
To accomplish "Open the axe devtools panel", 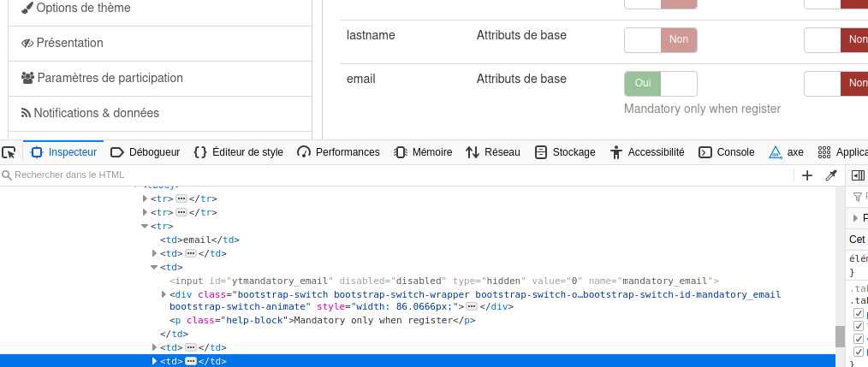I will click(x=786, y=152).
